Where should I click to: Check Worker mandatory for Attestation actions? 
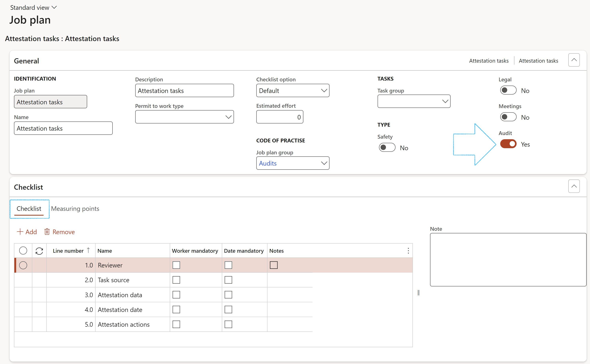tap(176, 325)
